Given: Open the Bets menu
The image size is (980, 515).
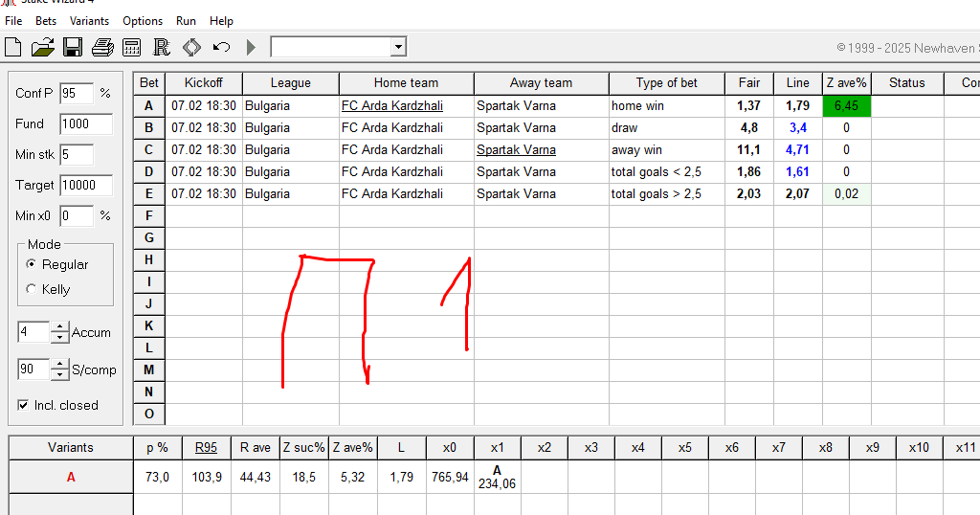Looking at the screenshot, I should coord(46,21).
